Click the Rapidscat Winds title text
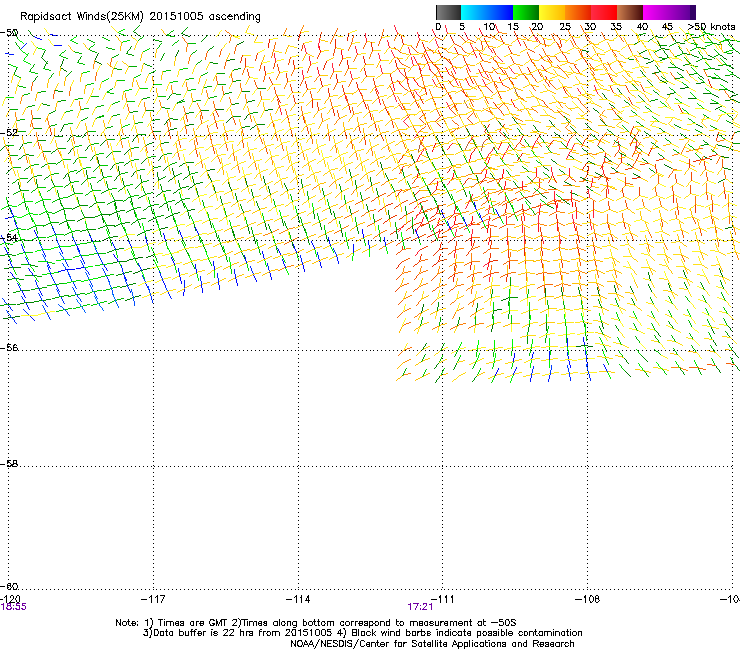 140,17
